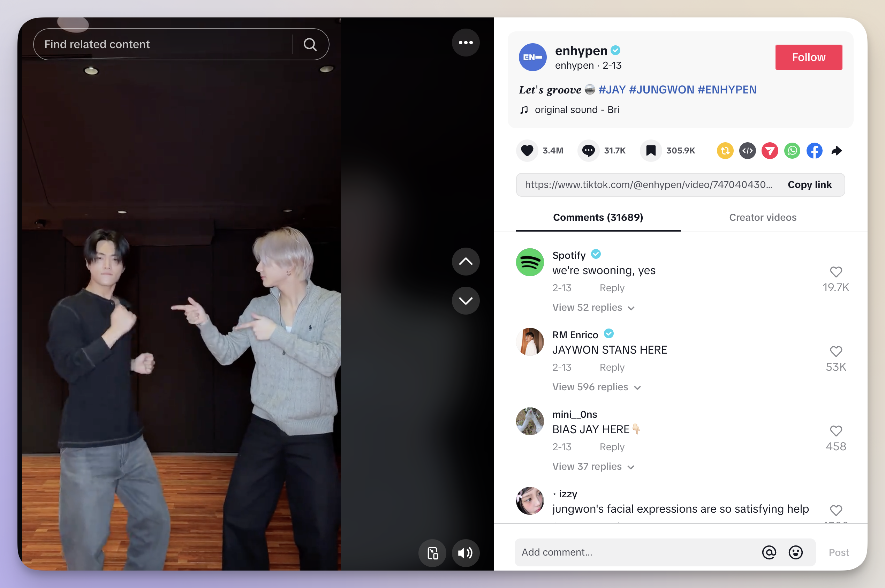Share to Facebook
This screenshot has width=885, height=588.
click(x=815, y=151)
